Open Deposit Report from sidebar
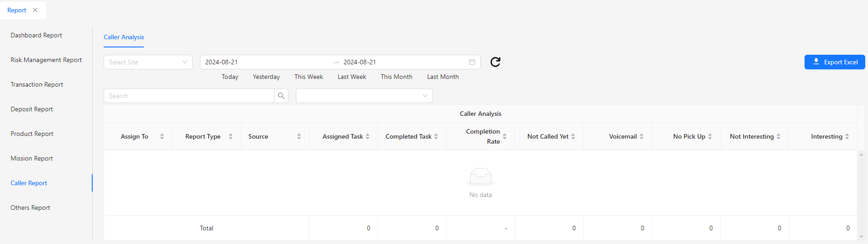 [x=32, y=109]
